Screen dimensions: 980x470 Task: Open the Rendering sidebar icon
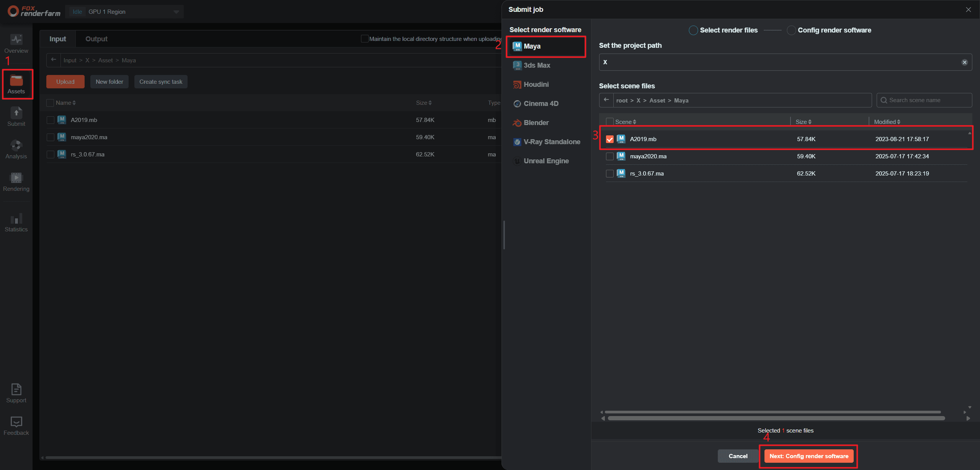(x=16, y=182)
